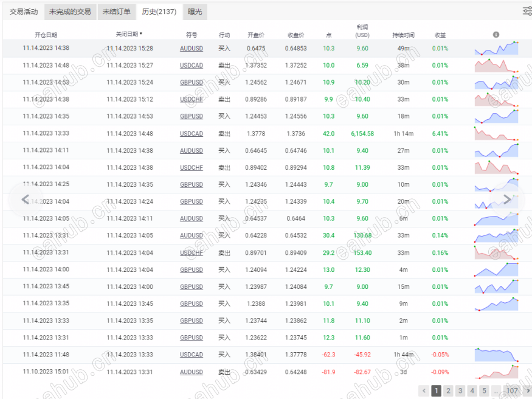Open the 曝光 tab
Screen dimensions: 532x399
pyautogui.click(x=195, y=12)
